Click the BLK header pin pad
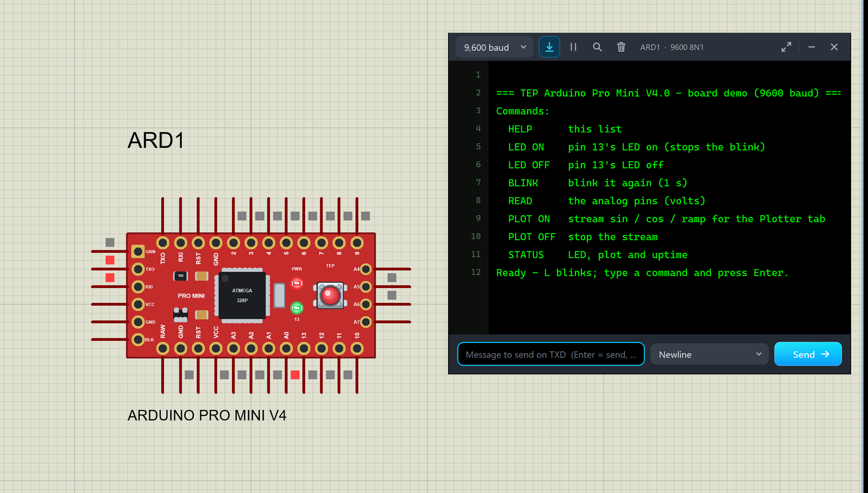 [x=138, y=340]
